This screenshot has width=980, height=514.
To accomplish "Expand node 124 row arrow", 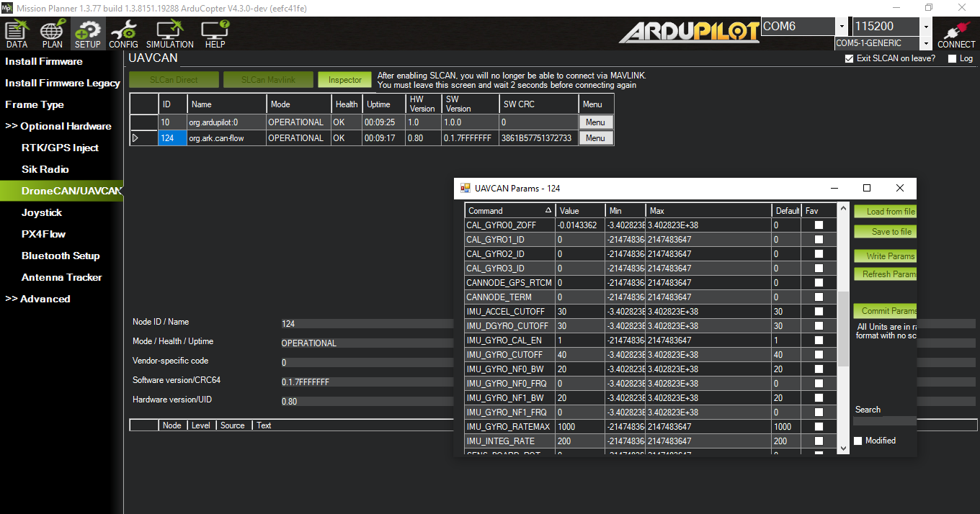I will (x=135, y=138).
